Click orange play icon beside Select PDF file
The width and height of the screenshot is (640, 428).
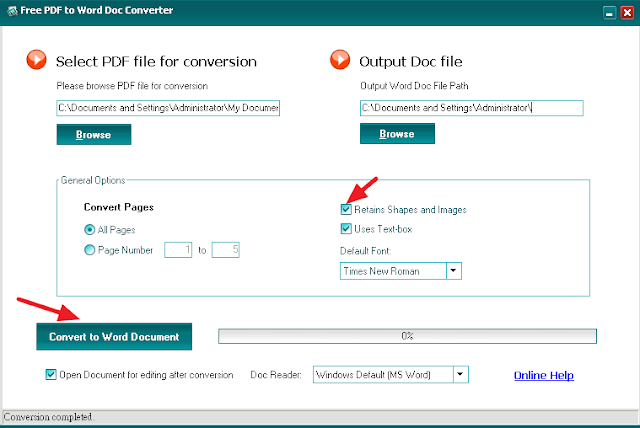36,60
